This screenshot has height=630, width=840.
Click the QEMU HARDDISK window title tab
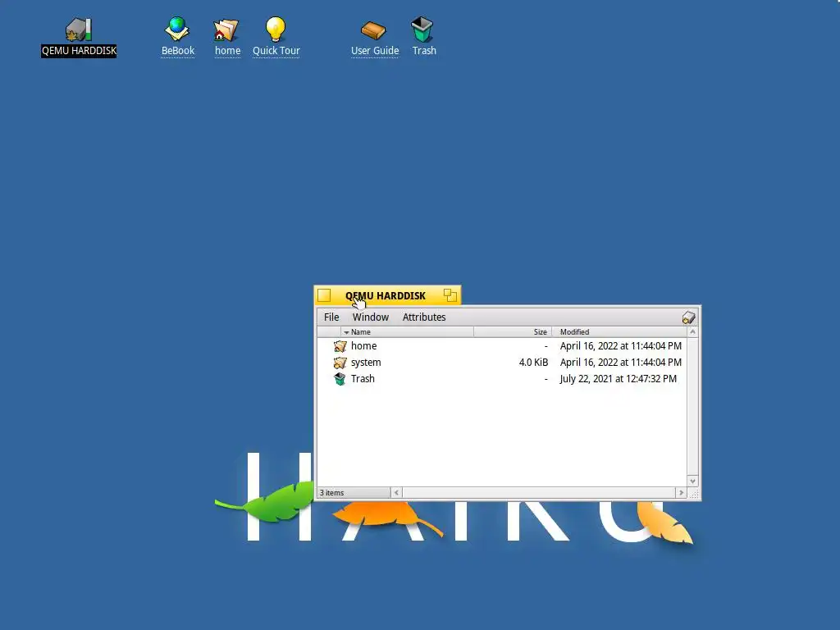pyautogui.click(x=386, y=295)
